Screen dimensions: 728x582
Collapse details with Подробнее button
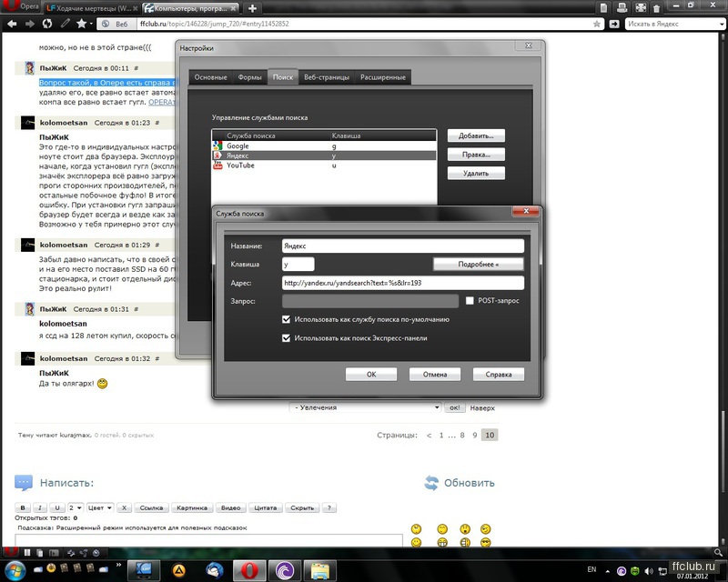pyautogui.click(x=479, y=264)
